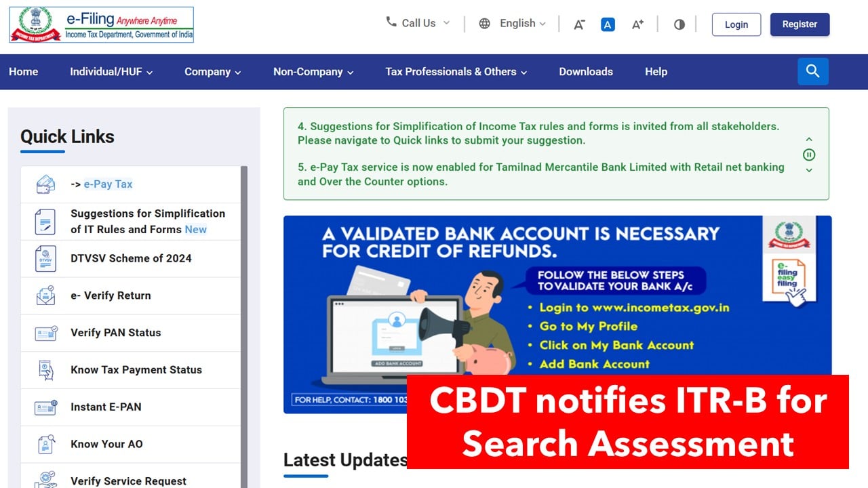Open the Downloads menu item

(x=586, y=72)
